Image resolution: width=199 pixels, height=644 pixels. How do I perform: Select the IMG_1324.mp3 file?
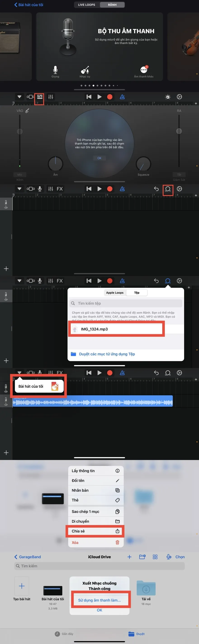point(116,329)
